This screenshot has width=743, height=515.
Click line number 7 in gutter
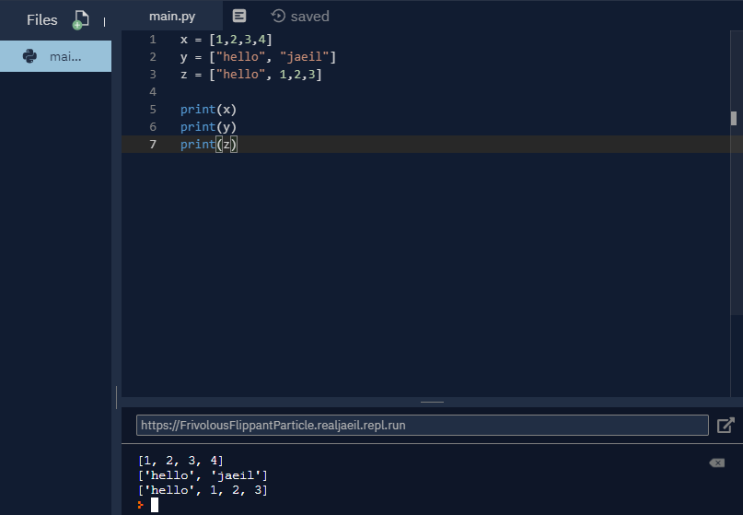click(153, 144)
